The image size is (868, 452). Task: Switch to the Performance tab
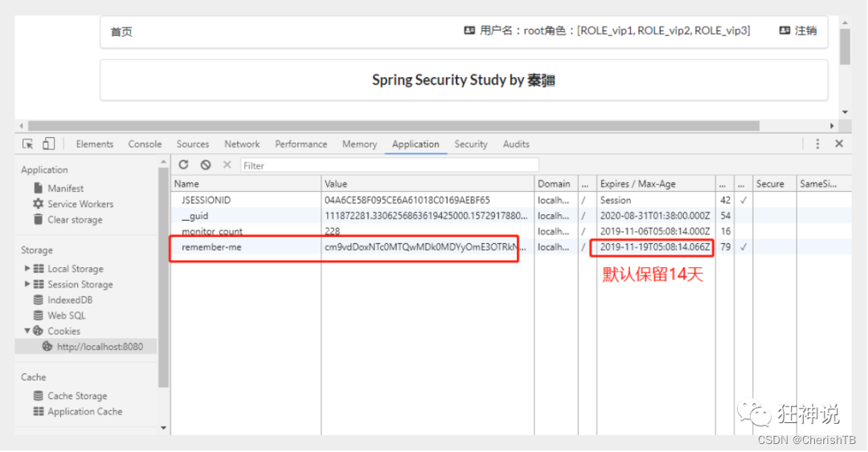click(301, 144)
